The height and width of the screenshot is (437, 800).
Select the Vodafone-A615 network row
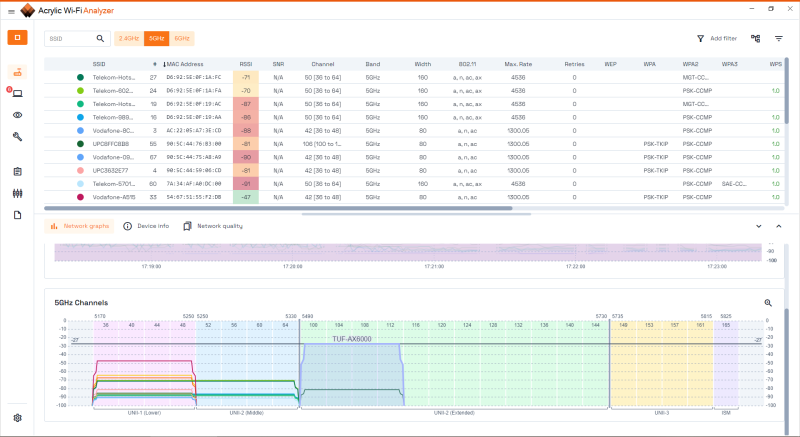[x=414, y=197]
